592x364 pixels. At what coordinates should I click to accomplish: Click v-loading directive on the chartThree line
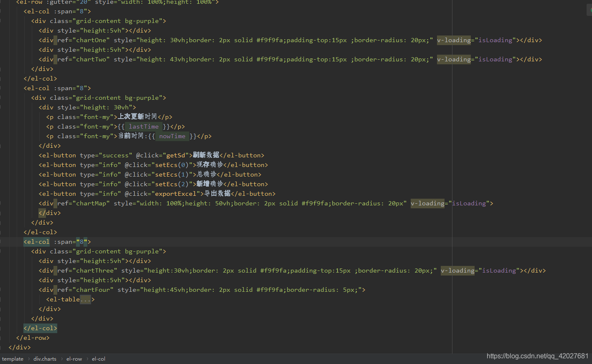[x=457, y=270]
